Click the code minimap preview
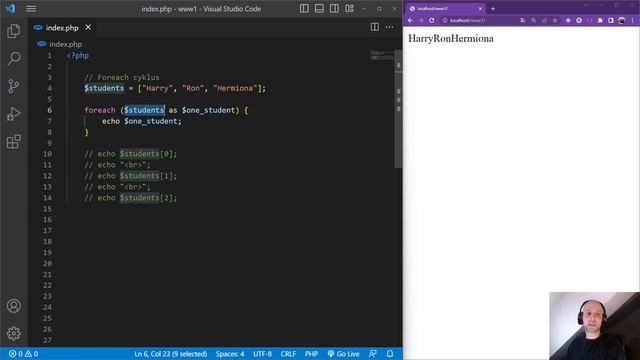 pos(382,55)
